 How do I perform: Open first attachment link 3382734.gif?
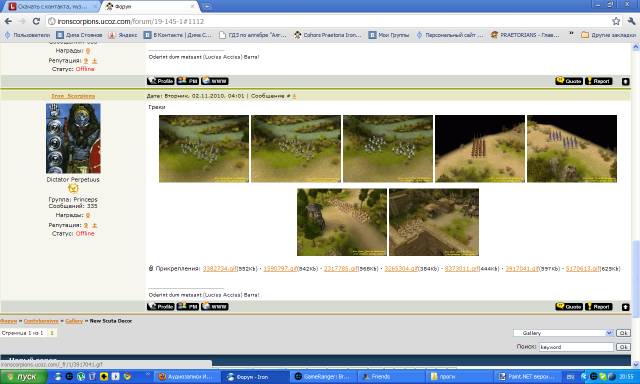coord(220,269)
